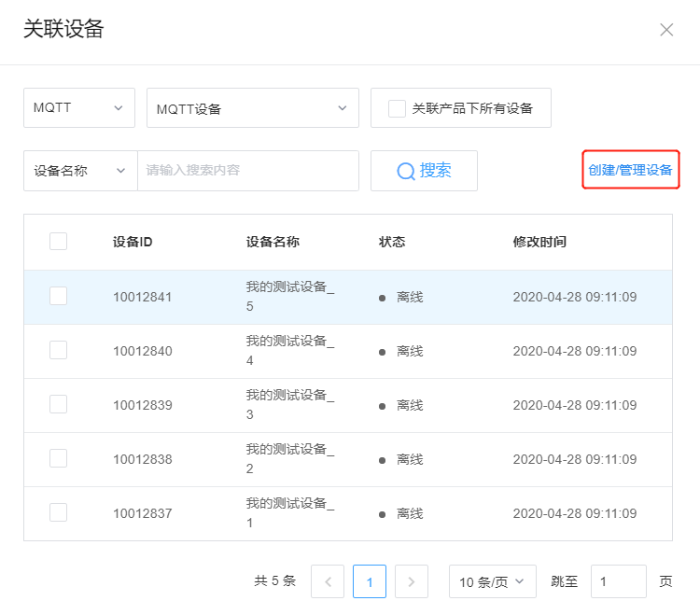This screenshot has width=700, height=615.
Task: Select all devices via header checkbox
Action: pos(58,241)
